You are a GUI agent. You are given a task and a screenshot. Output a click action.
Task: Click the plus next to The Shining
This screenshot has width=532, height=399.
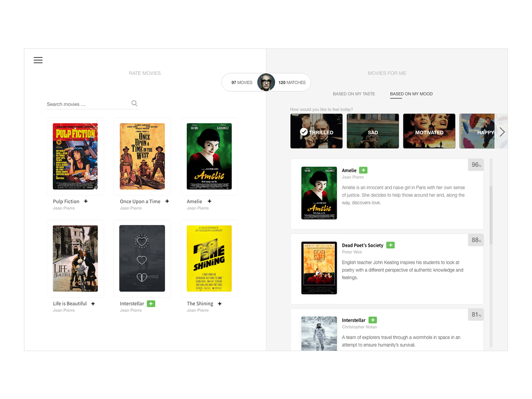pyautogui.click(x=220, y=304)
